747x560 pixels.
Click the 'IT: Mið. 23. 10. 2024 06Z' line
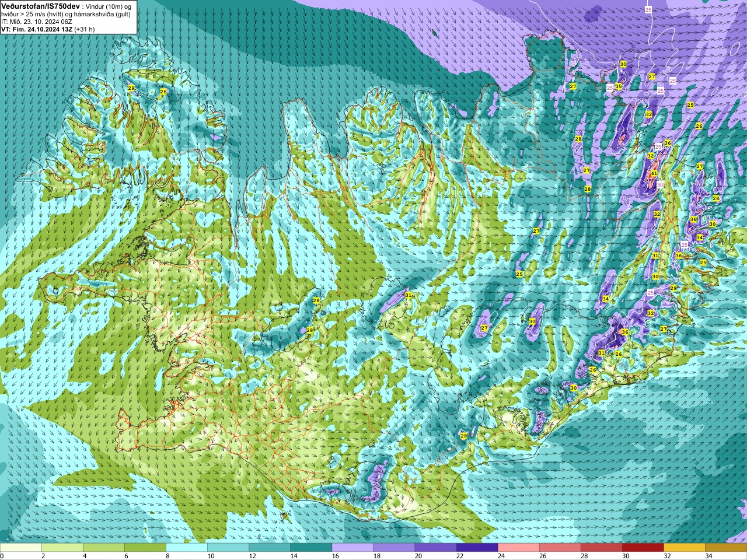click(x=37, y=22)
